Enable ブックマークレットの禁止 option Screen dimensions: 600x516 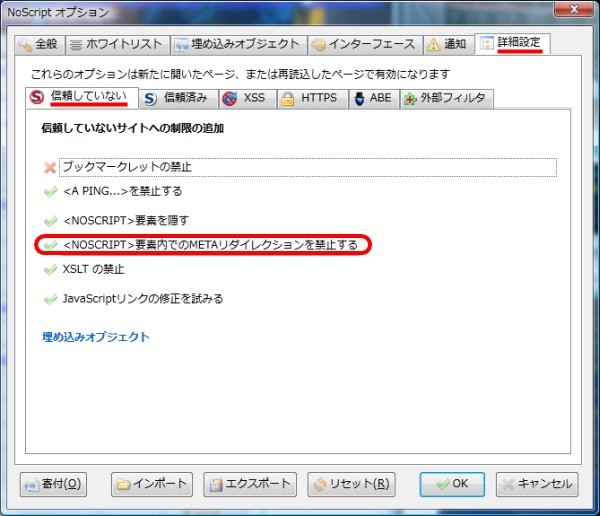click(x=50, y=167)
